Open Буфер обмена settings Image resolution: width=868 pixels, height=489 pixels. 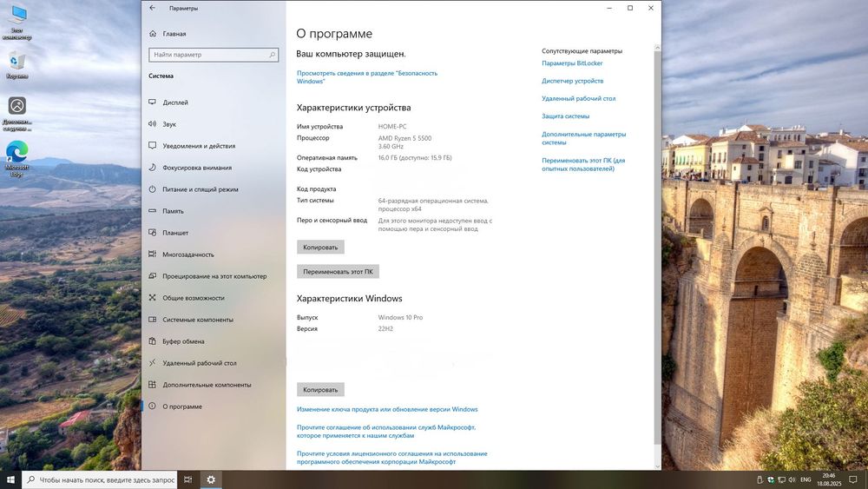click(x=176, y=341)
